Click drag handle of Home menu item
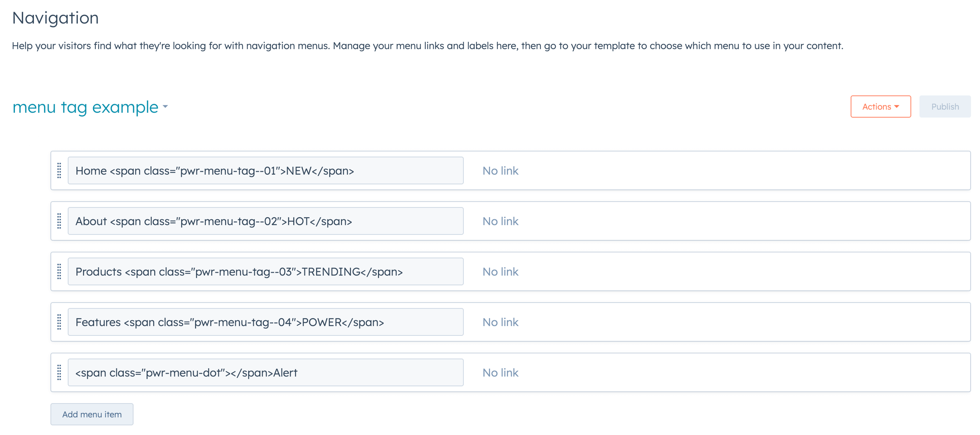Viewport: 980px width, 435px height. [x=59, y=171]
